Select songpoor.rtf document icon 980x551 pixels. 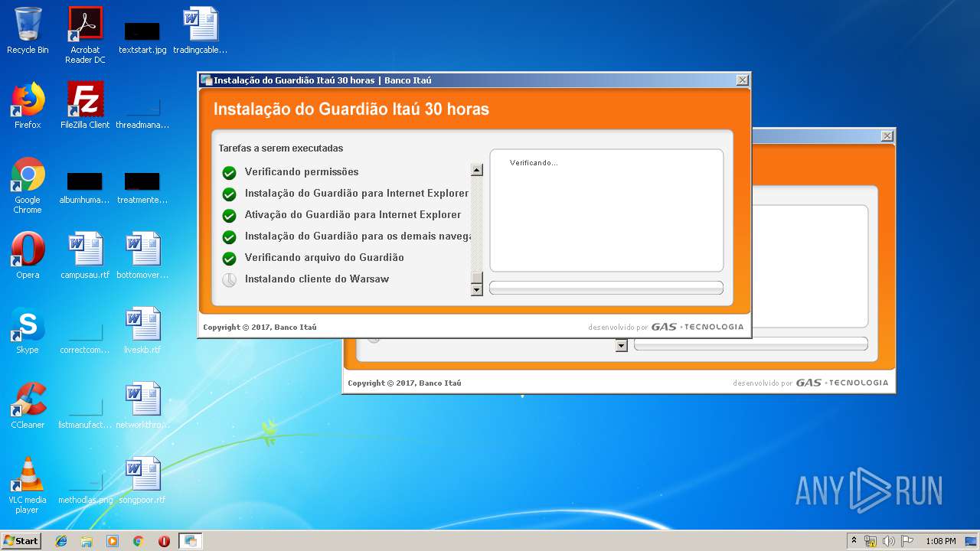(x=142, y=481)
